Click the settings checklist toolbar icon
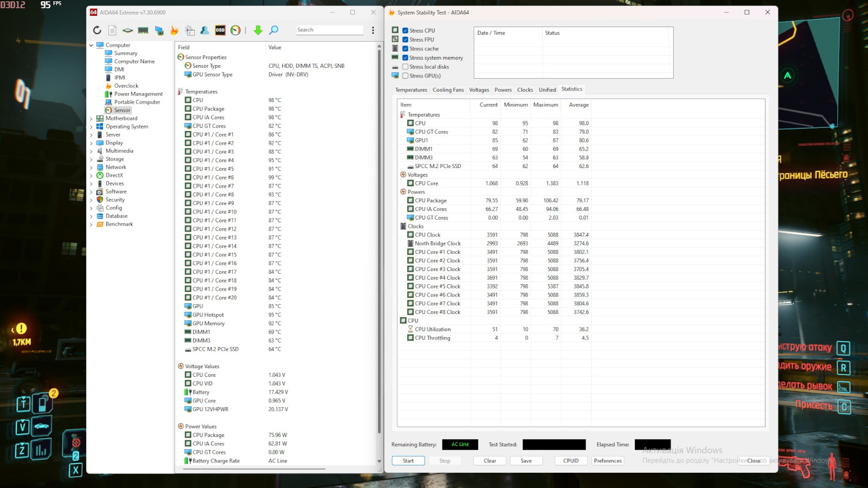Screen dimensions: 868x488 point(190,30)
